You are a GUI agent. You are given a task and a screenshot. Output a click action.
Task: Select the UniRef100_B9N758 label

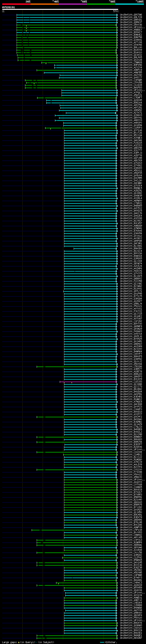click(131, 37)
